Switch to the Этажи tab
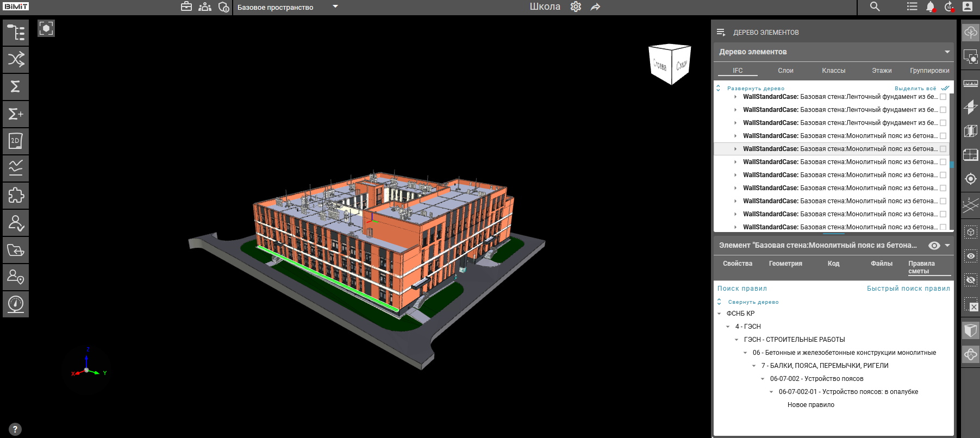980x438 pixels. [x=882, y=71]
